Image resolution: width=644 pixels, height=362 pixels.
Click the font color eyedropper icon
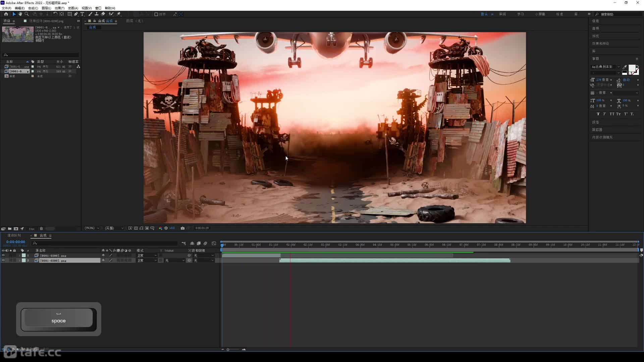coord(625,67)
